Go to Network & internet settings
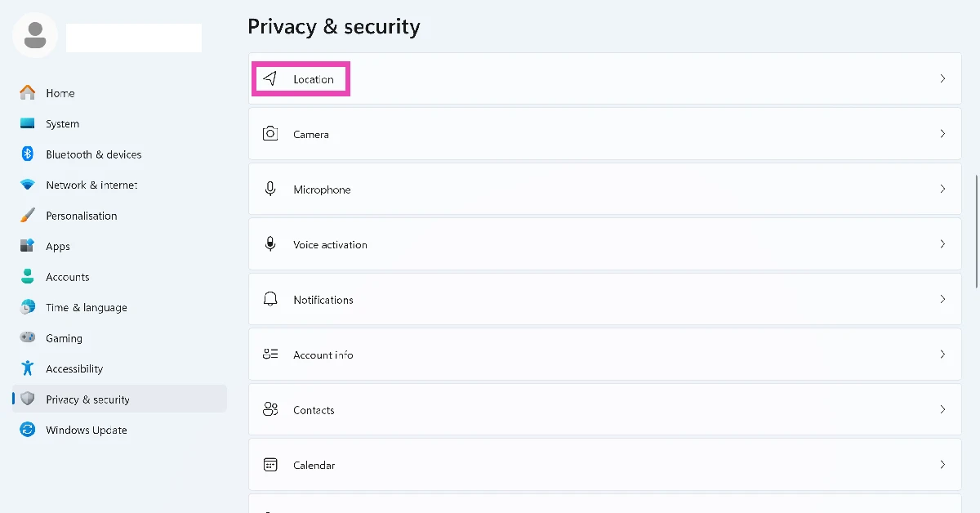 [91, 185]
